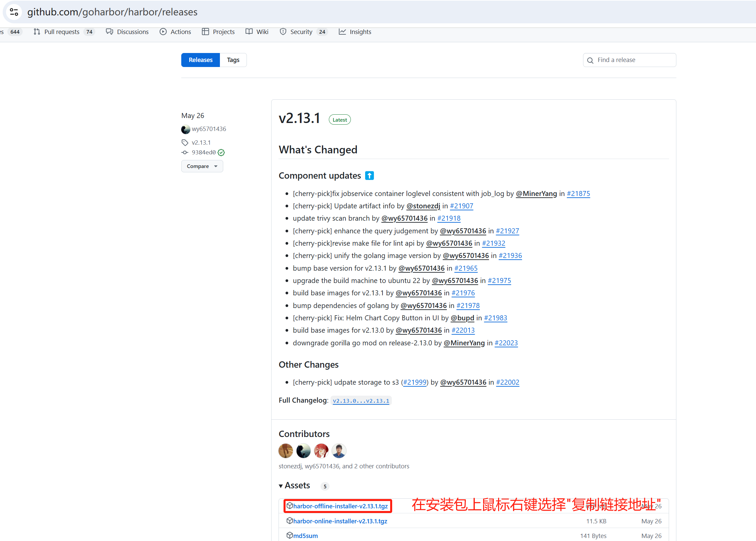756x541 pixels.
Task: Collapse the Assets section
Action: pos(295,486)
